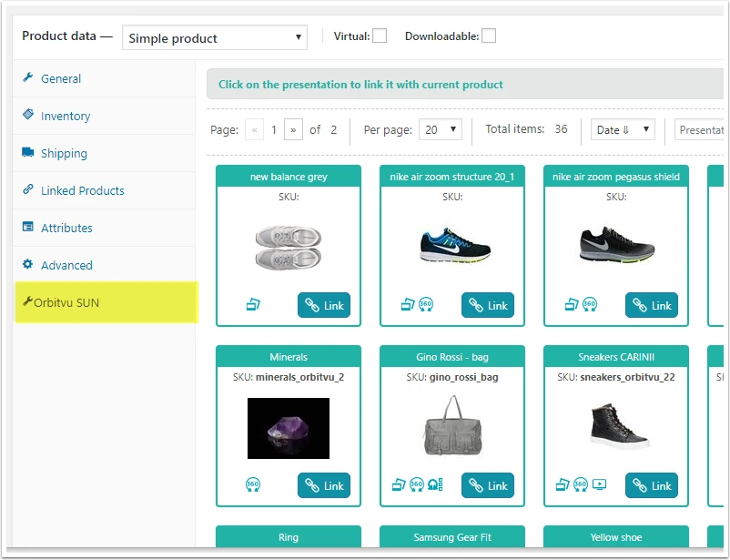Click the 2D photos icon on Sneakers CARINII
This screenshot has height=560, width=730.
coord(563,484)
